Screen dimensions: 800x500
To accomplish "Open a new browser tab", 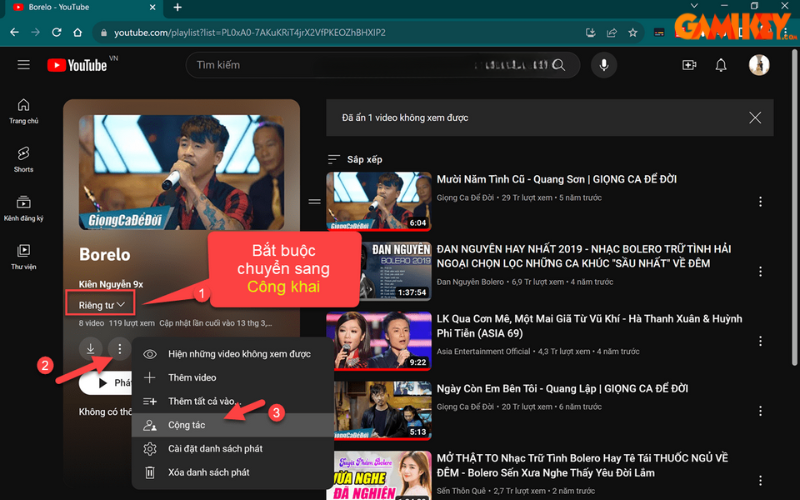I will coord(177,7).
